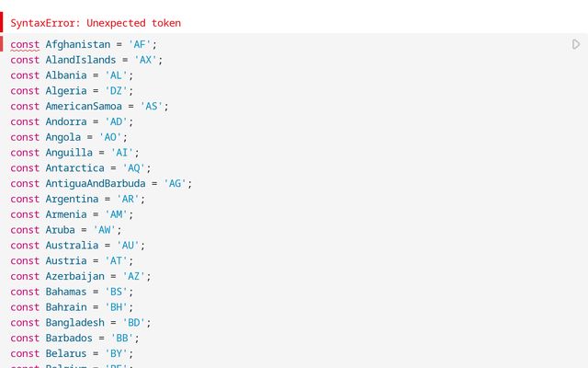Click the 'BH' code on the Bahrain line
Screen dimensions: 588x368
(x=117, y=306)
